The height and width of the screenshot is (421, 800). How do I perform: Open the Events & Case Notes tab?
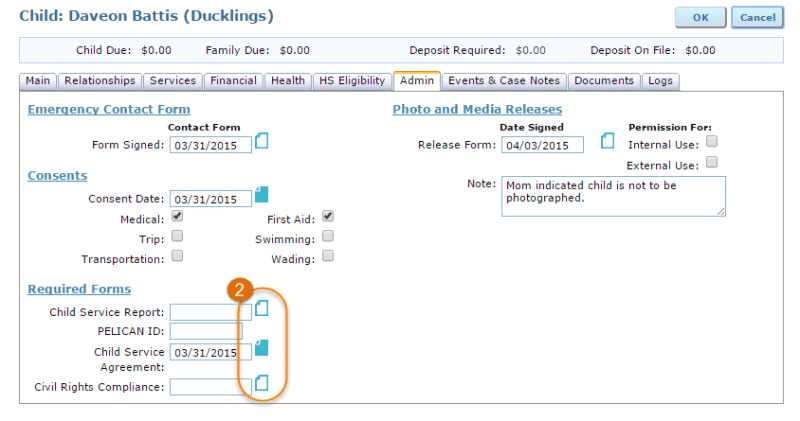tap(505, 81)
